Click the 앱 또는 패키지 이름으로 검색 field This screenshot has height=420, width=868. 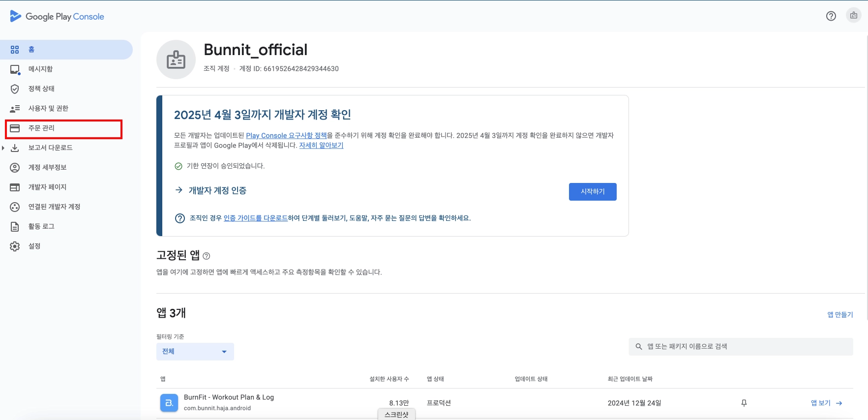click(741, 347)
